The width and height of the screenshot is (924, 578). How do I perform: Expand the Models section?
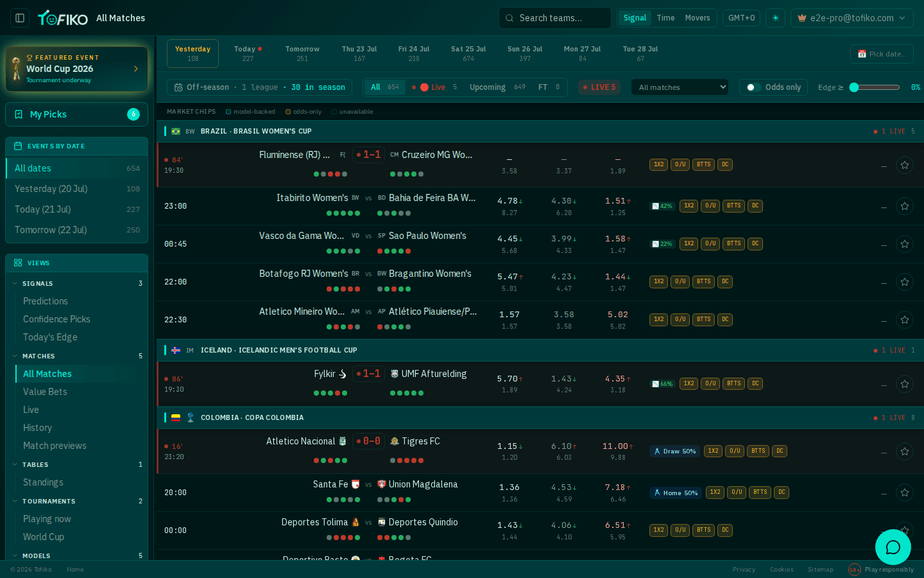(x=76, y=556)
